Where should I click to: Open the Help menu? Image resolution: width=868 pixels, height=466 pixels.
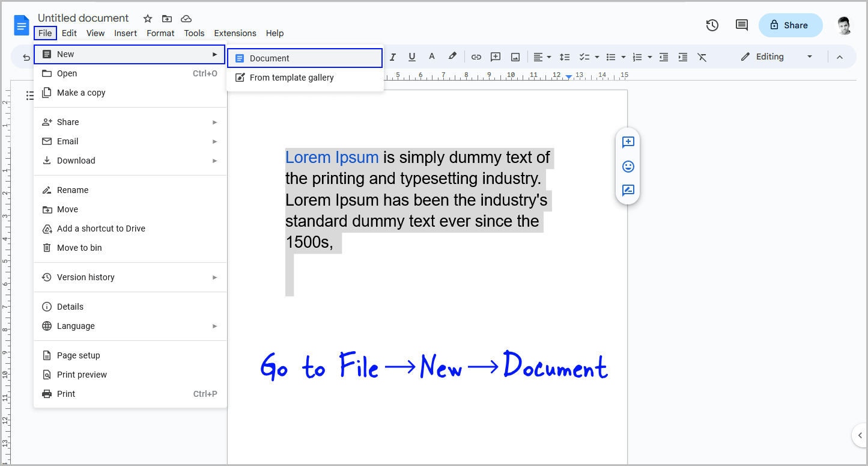click(x=275, y=33)
